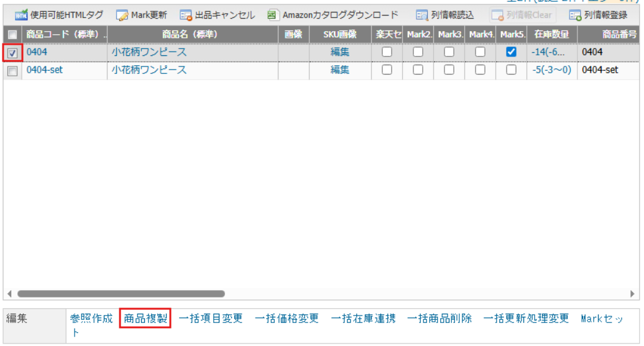Image resolution: width=644 pixels, height=346 pixels.
Task: Toggle the select-all checkbox in header
Action: [x=12, y=35]
